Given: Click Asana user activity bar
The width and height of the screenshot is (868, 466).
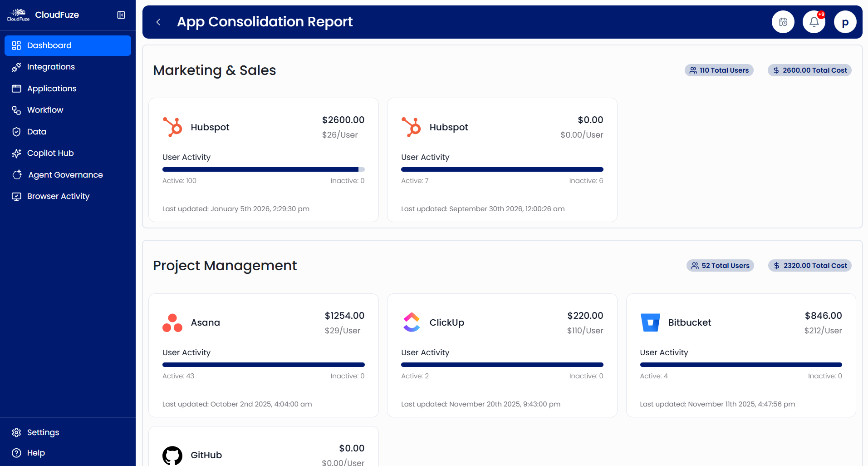Looking at the screenshot, I should 264,365.
